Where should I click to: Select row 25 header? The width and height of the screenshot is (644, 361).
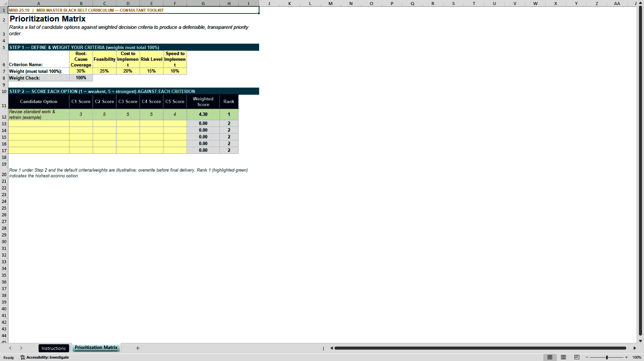click(4, 208)
